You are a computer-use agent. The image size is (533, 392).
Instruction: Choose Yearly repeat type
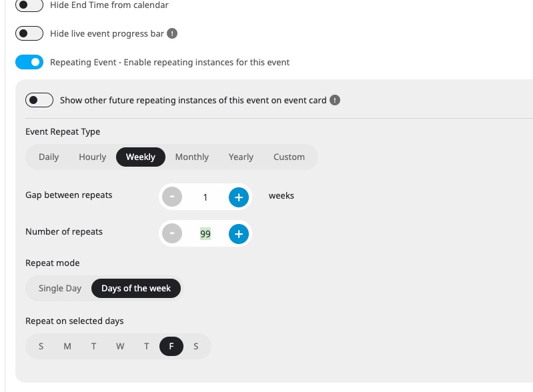[241, 157]
